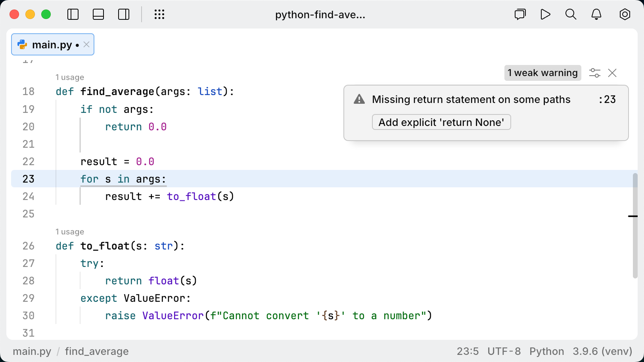The image size is (644, 362).
Task: Toggle the bottom tool panel
Action: pos(98,15)
